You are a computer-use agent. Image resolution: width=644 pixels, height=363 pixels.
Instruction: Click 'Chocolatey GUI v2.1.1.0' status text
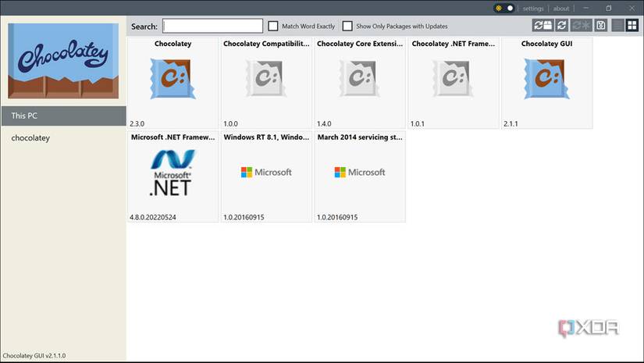tap(34, 356)
